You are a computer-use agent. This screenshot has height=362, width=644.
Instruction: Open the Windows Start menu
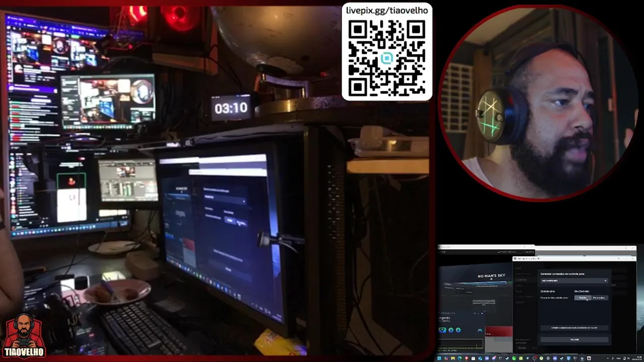439,358
